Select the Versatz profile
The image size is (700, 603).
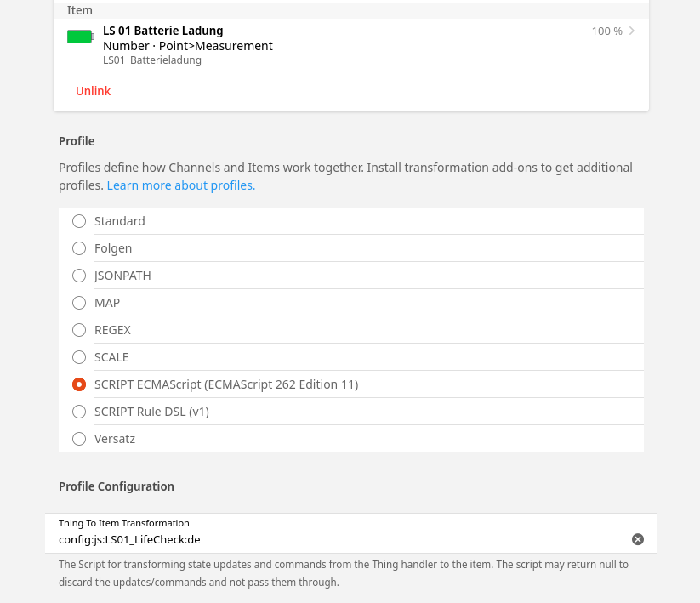point(79,439)
